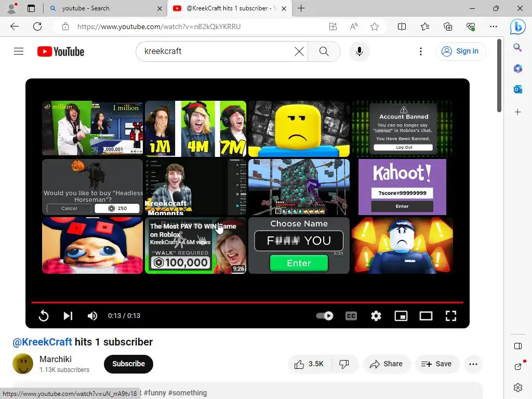Mute the video volume
Screen dimensions: 532x399
(x=92, y=315)
